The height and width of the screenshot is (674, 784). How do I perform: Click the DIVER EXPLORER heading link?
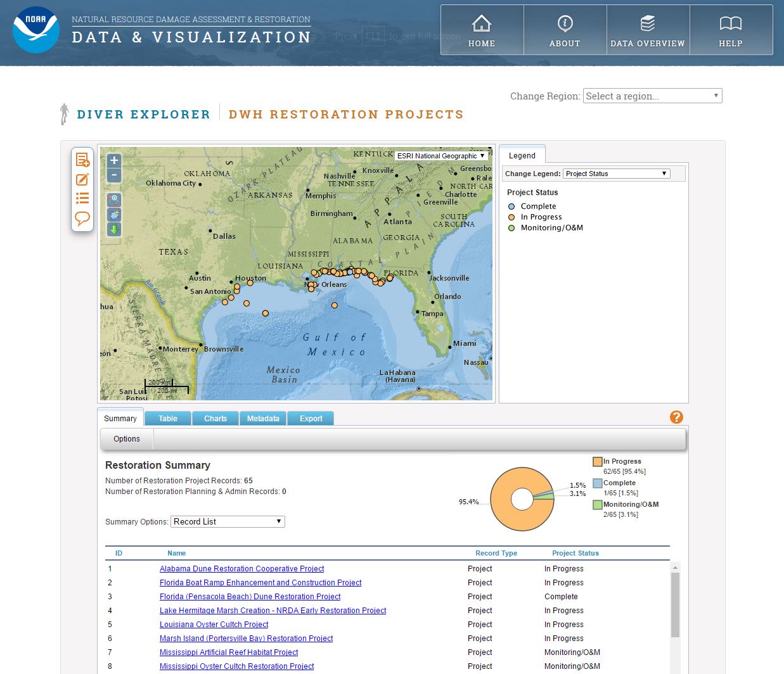pyautogui.click(x=143, y=115)
